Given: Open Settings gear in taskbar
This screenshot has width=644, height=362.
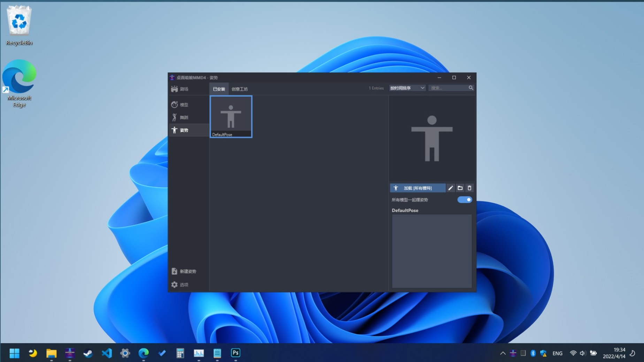Looking at the screenshot, I should (x=125, y=353).
